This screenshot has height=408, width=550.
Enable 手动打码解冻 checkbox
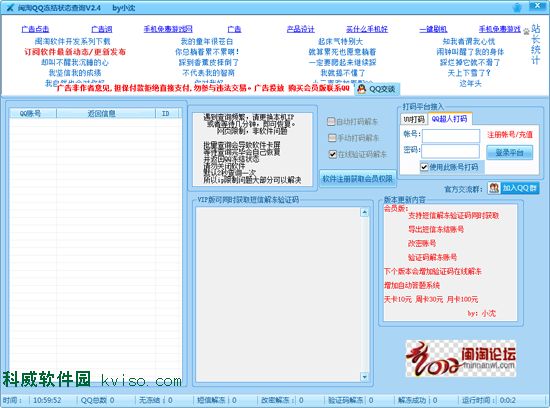(x=332, y=138)
